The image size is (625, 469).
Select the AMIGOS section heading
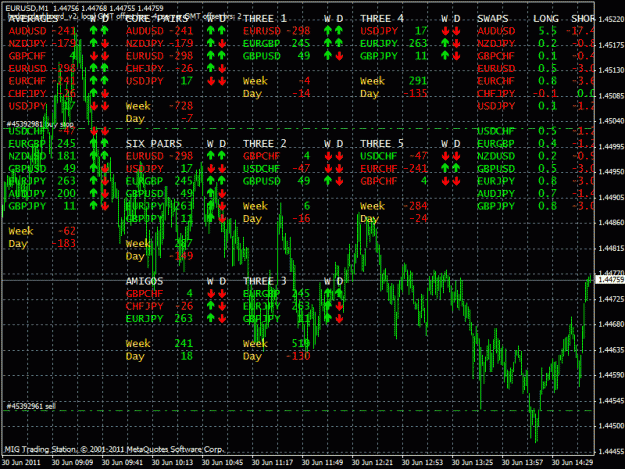point(144,281)
